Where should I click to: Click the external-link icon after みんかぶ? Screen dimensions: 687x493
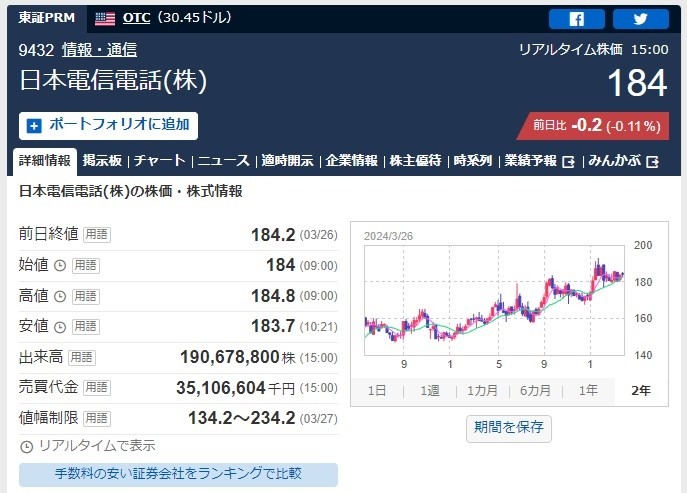click(652, 162)
